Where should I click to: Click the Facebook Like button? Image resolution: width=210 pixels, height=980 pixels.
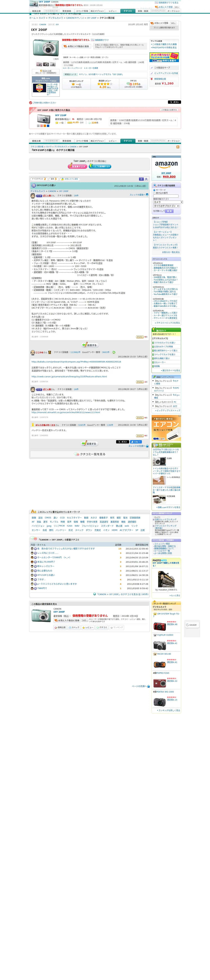pos(136,442)
